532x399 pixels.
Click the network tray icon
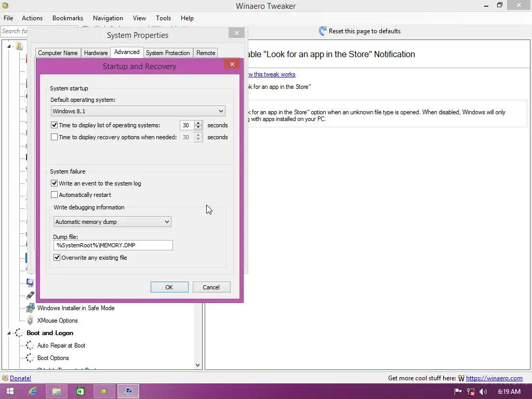(x=471, y=392)
